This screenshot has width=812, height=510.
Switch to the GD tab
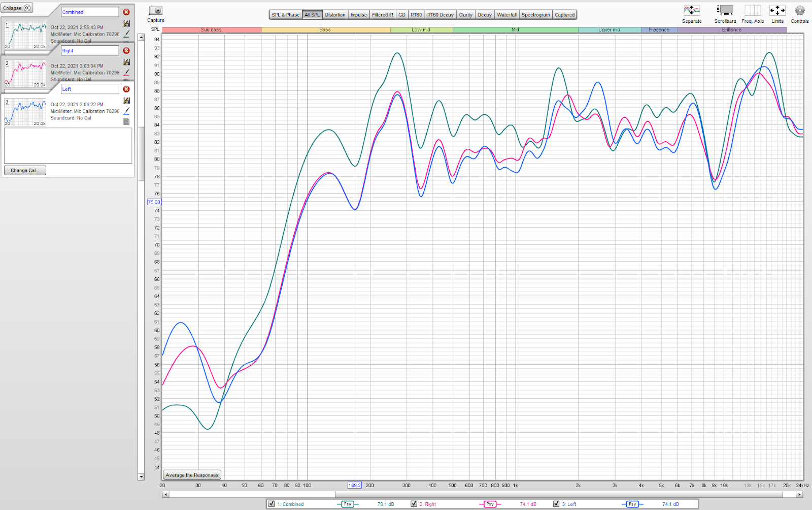[x=402, y=15]
